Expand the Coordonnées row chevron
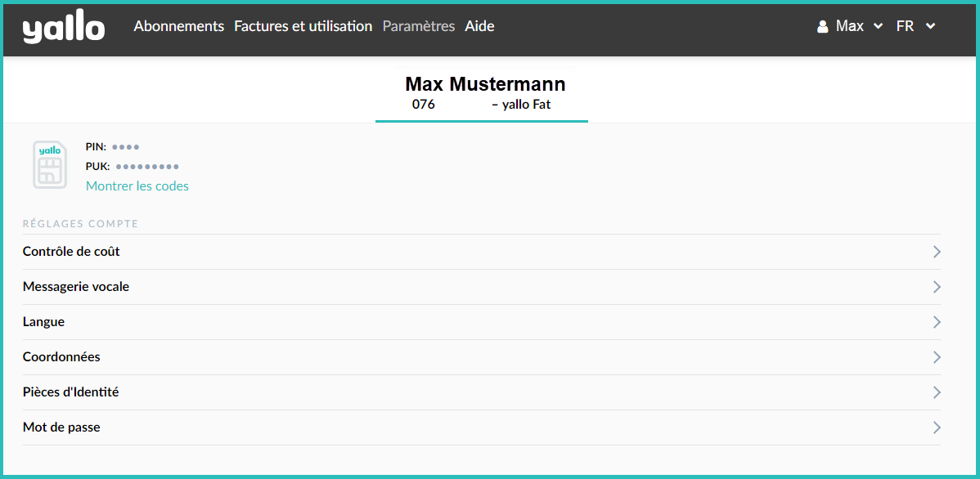Image resolution: width=980 pixels, height=479 pixels. click(x=937, y=357)
